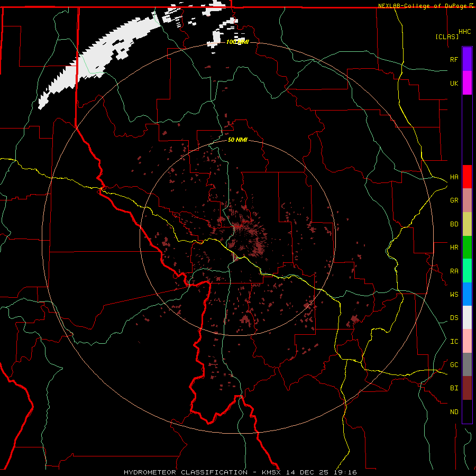Click the BI legend label
This screenshot has height=476, width=476.
click(454, 388)
